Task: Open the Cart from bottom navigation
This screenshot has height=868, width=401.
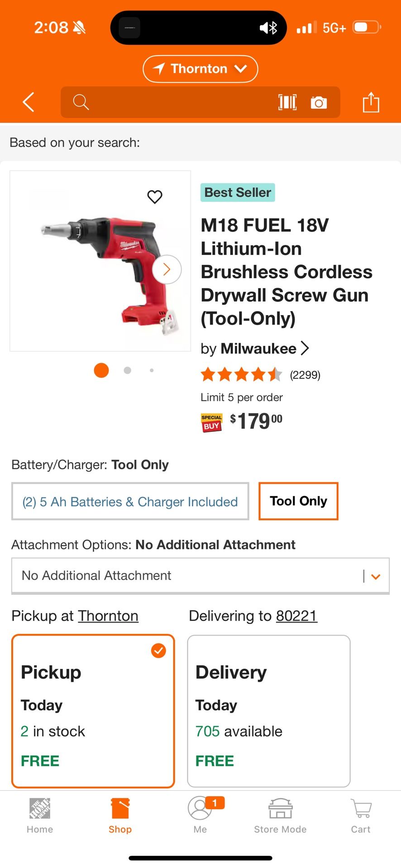Action: click(360, 814)
